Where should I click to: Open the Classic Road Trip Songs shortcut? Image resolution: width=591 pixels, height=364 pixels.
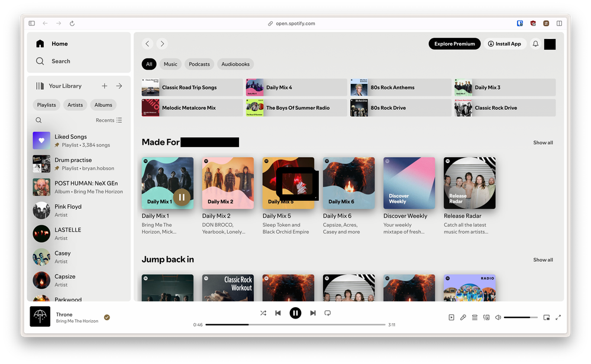point(192,87)
